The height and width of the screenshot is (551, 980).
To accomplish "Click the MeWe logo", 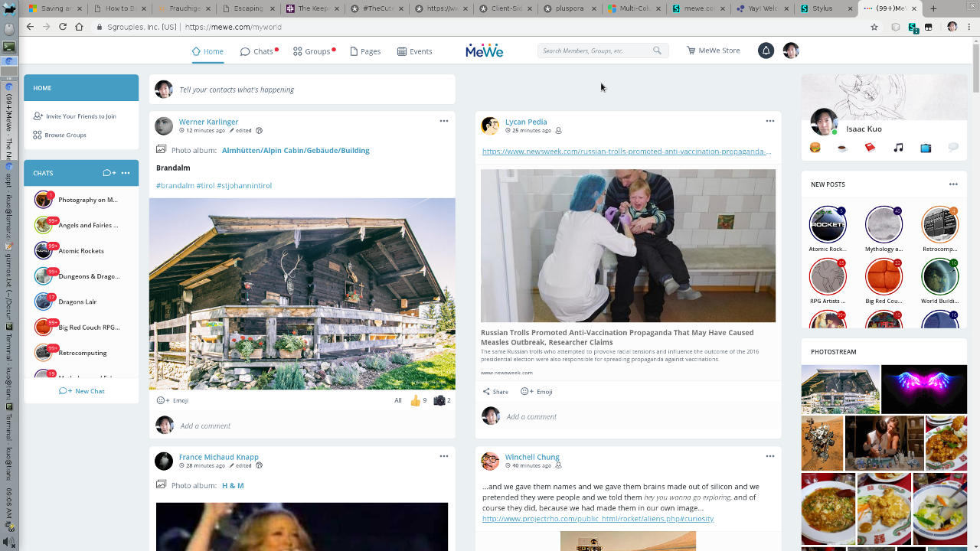I will click(x=485, y=51).
